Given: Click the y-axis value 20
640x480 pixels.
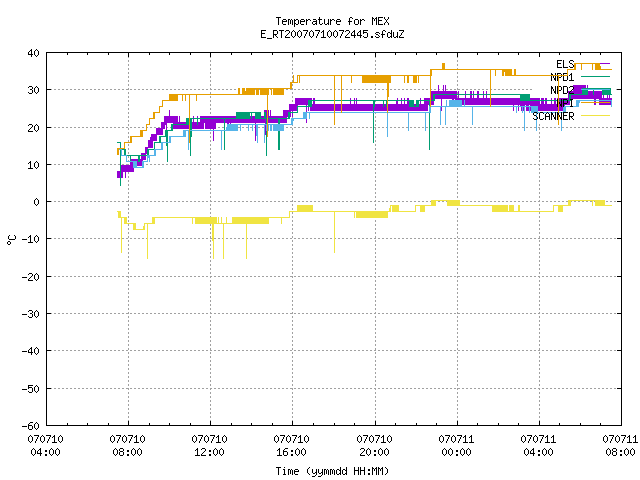Looking at the screenshot, I should [33, 128].
